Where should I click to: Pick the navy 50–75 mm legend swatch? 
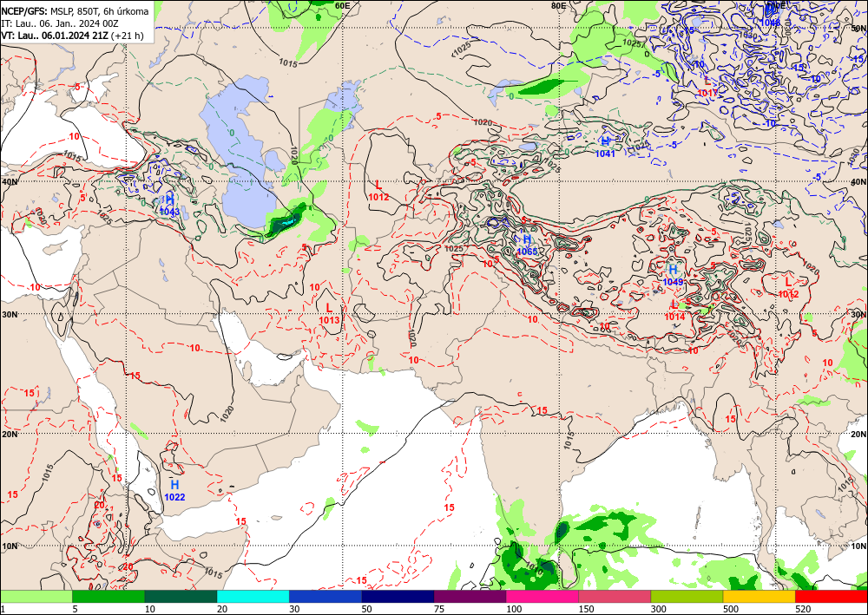(398, 596)
